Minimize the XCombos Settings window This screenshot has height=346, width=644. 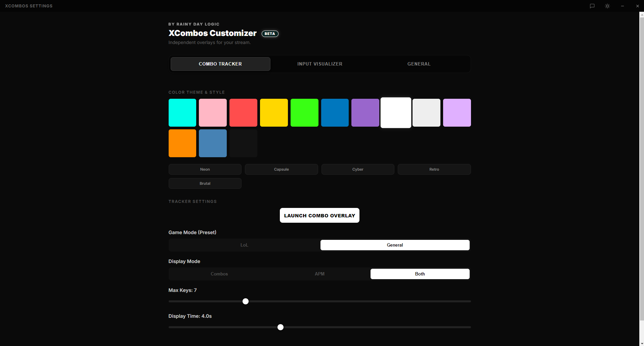click(x=622, y=6)
